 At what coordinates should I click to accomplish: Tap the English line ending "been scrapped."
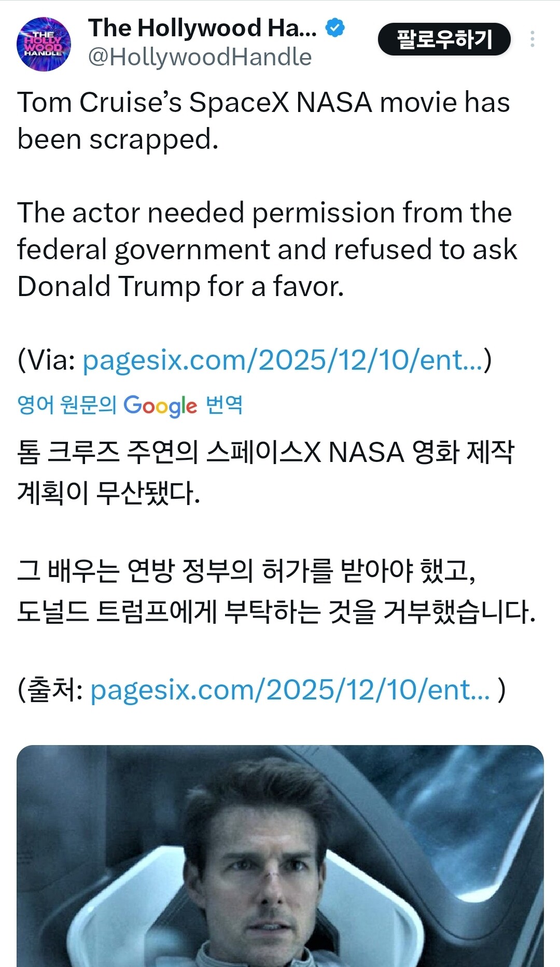118,139
